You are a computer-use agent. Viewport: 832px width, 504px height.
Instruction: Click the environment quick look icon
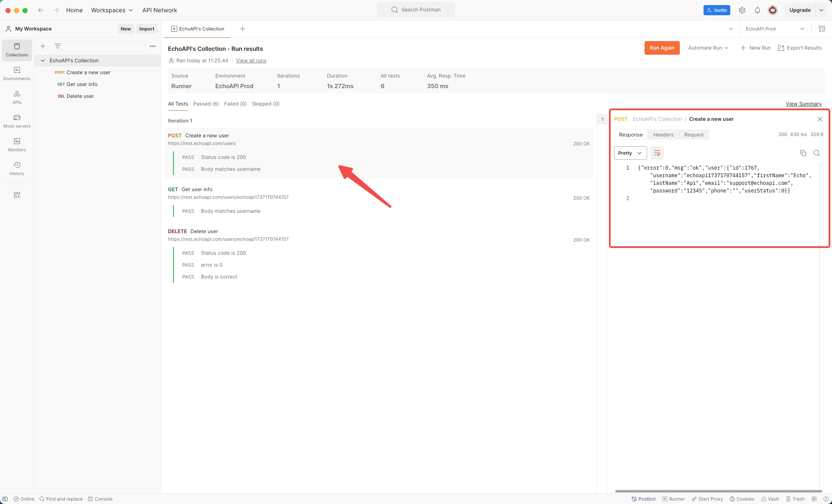pyautogui.click(x=822, y=29)
